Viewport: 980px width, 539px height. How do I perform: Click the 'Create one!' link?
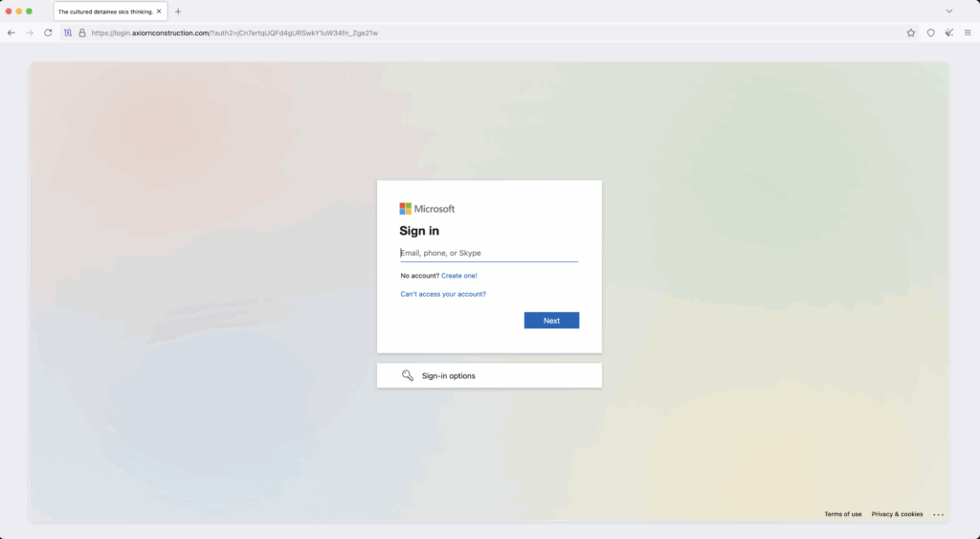coord(458,276)
